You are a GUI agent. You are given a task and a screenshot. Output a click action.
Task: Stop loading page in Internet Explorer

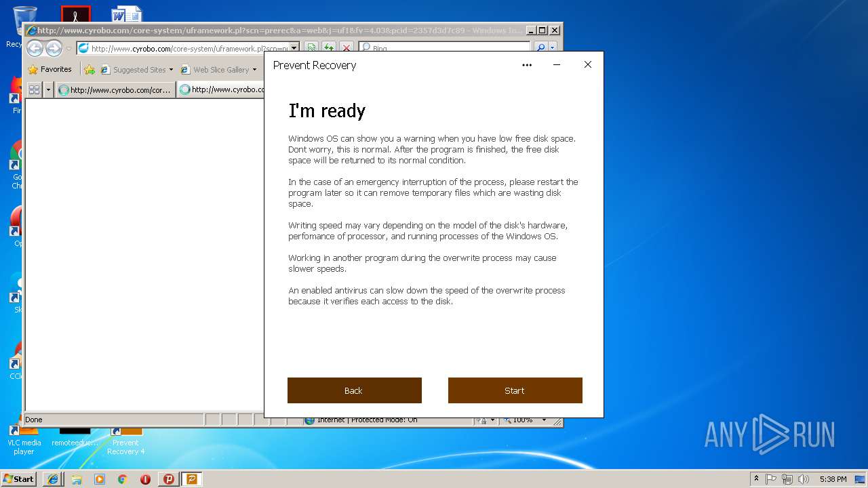click(x=347, y=48)
